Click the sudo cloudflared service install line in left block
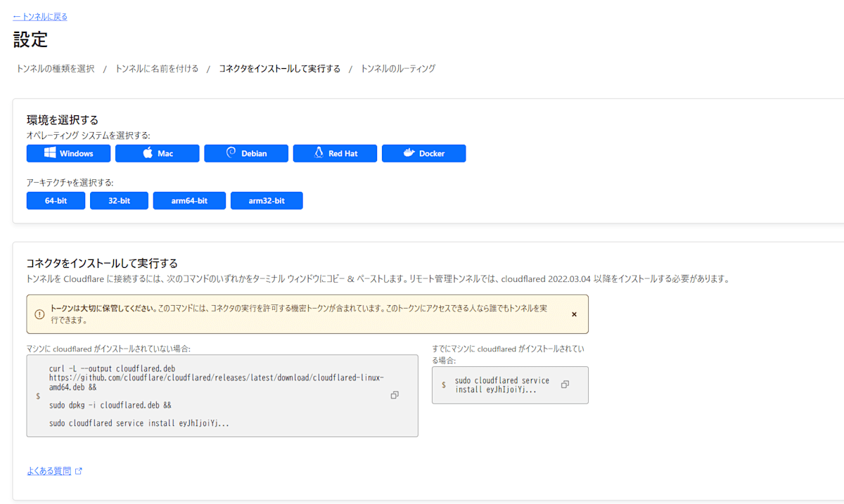The height and width of the screenshot is (504, 844). click(139, 424)
